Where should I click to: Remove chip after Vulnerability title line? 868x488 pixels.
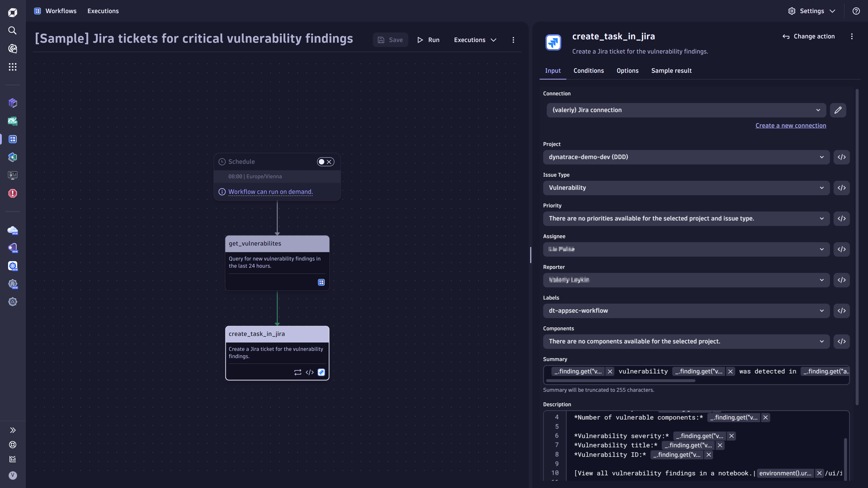pyautogui.click(x=720, y=445)
